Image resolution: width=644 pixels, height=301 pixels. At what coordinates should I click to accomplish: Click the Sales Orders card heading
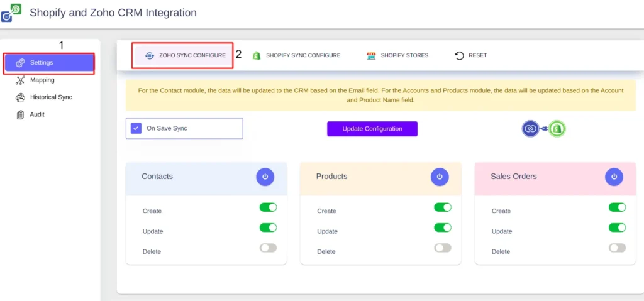[x=514, y=177]
